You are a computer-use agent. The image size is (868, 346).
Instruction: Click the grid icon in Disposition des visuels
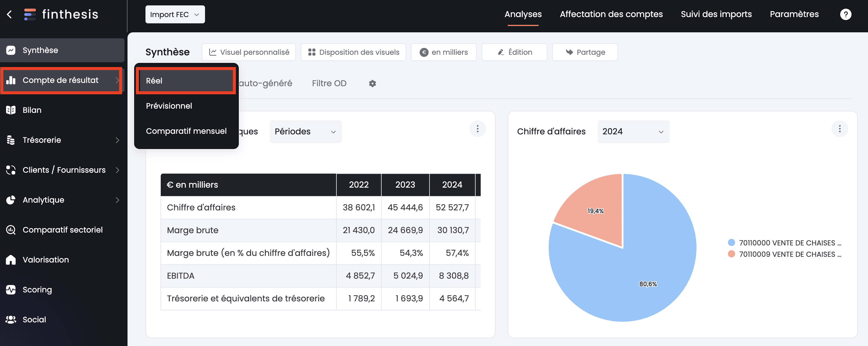point(312,52)
